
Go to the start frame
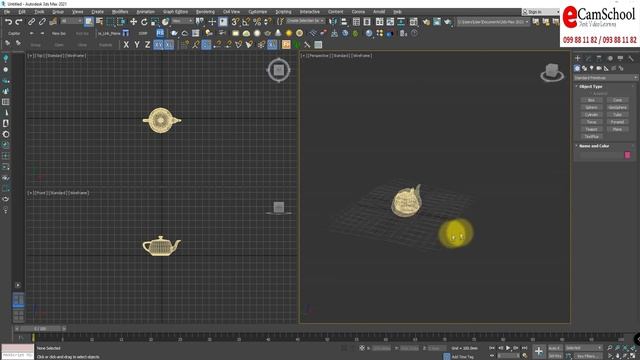(492, 348)
